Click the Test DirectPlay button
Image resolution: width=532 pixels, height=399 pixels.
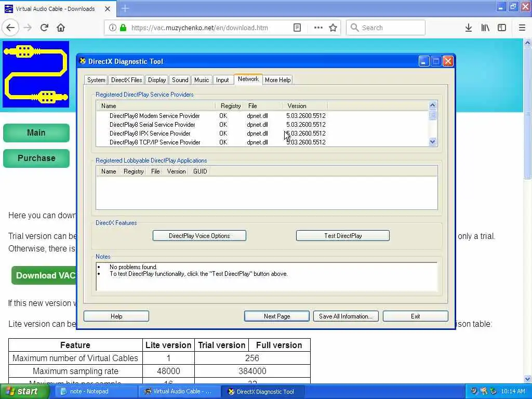pyautogui.click(x=343, y=236)
